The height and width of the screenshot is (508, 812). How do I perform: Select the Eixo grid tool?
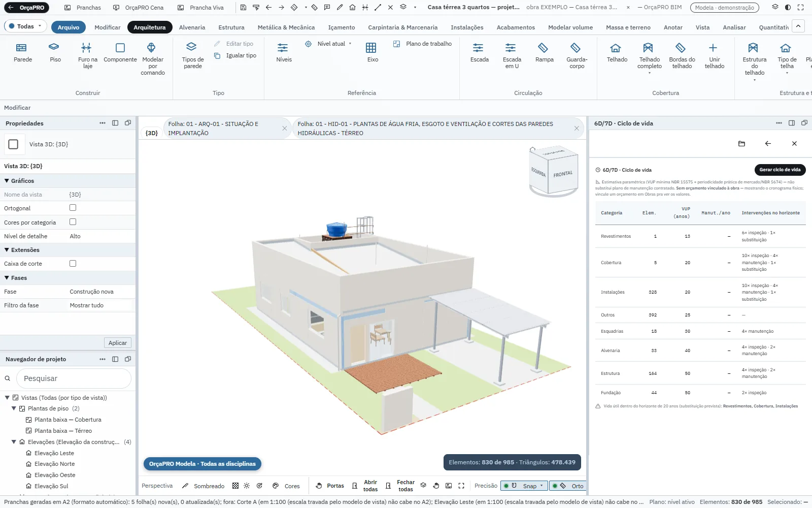(x=372, y=52)
